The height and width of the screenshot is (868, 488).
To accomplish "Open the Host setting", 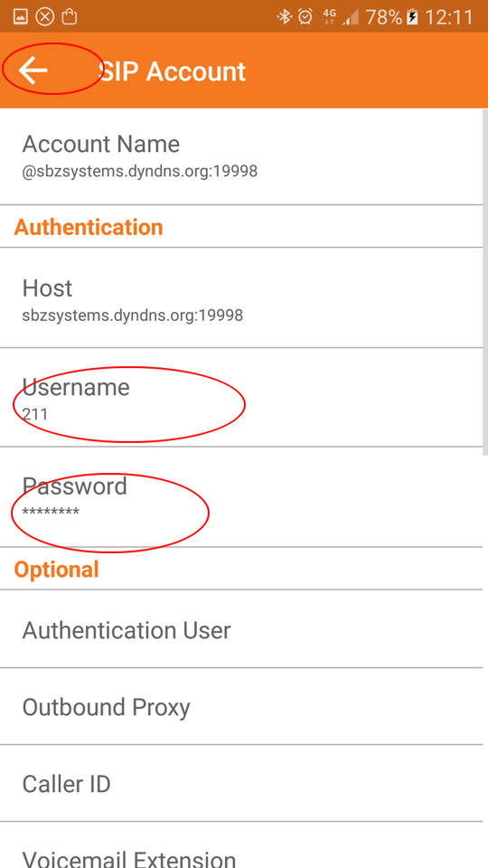I will pyautogui.click(x=241, y=297).
